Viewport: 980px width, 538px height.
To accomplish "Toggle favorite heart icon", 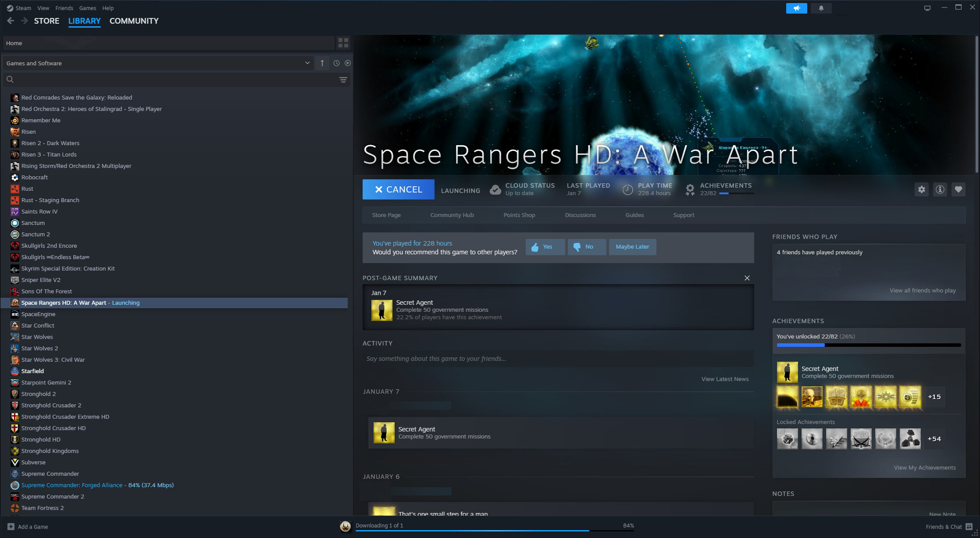I will click(x=959, y=189).
